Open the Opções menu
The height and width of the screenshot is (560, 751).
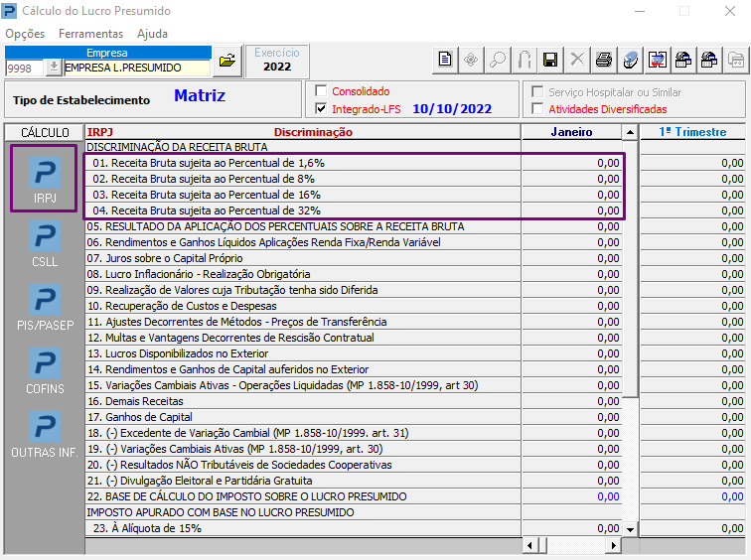(x=25, y=34)
